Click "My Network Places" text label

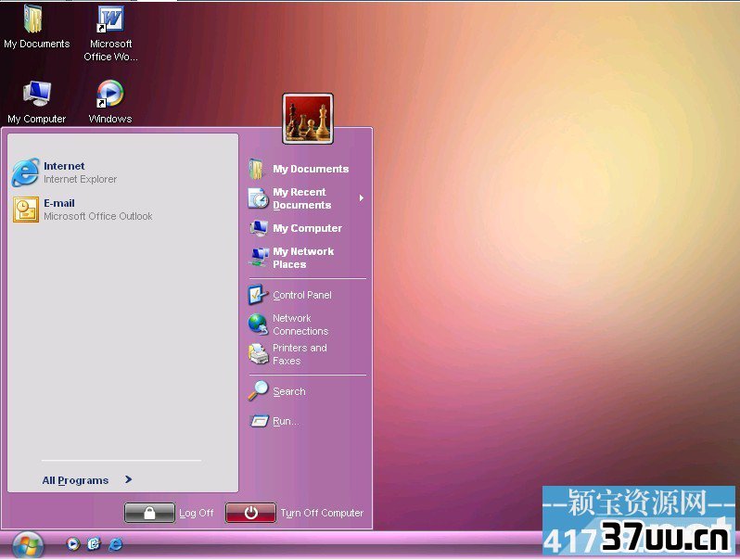(303, 258)
